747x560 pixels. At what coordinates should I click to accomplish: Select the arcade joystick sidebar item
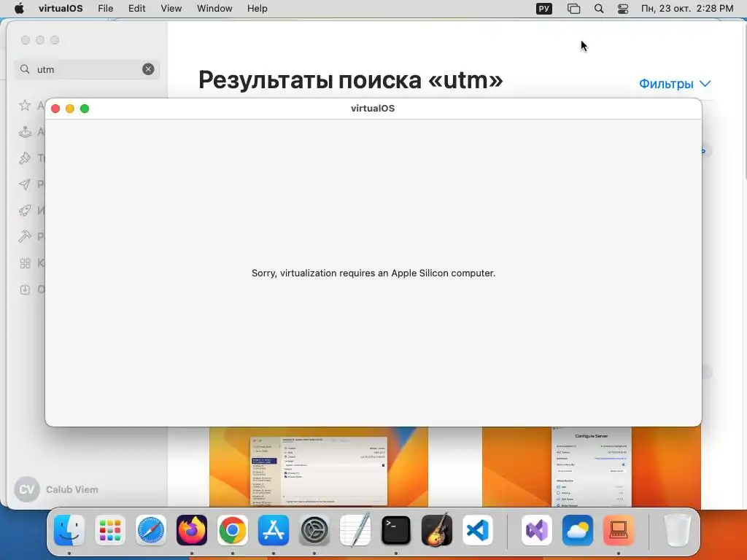point(25,131)
